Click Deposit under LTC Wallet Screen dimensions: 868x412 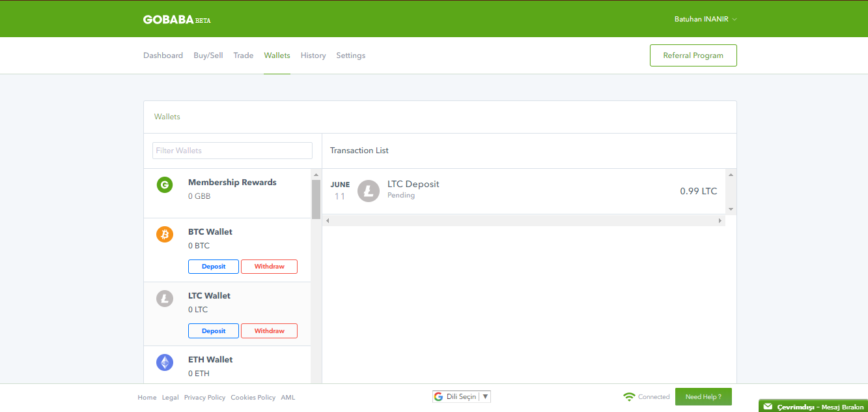[x=214, y=331]
